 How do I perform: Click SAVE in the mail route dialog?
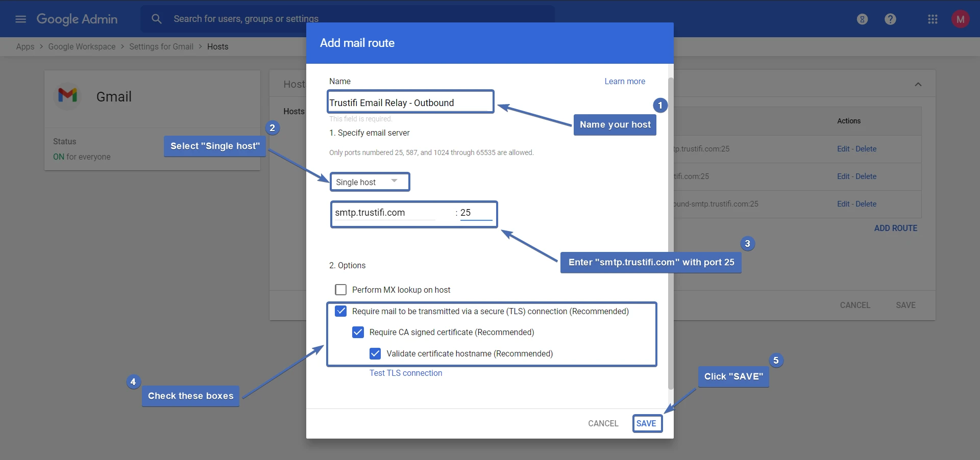646,423
